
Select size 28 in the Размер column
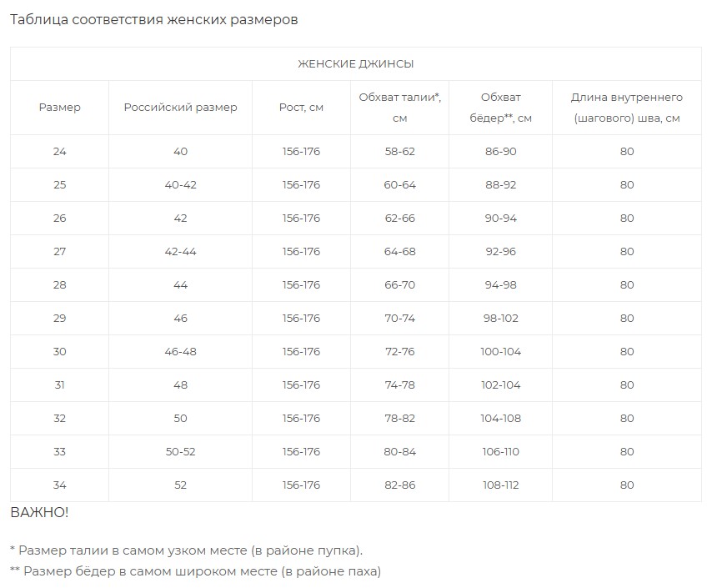[59, 285]
